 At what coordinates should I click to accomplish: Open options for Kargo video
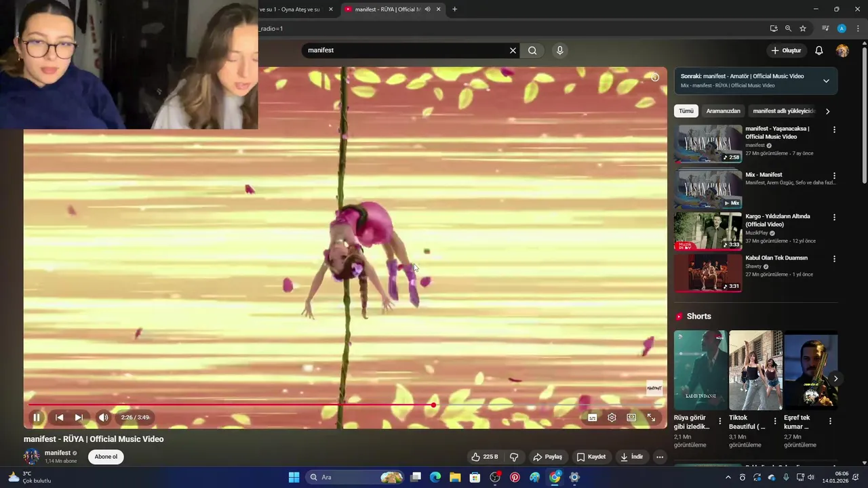[x=834, y=218]
